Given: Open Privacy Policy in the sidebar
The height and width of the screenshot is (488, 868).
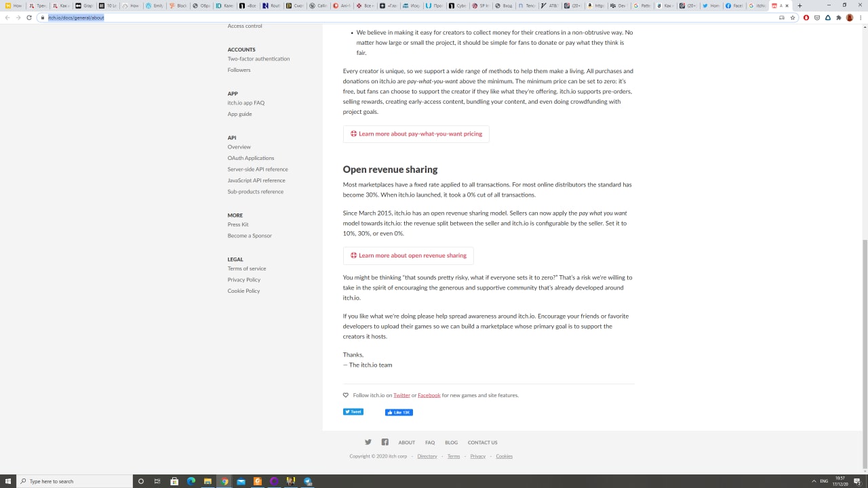Looking at the screenshot, I should click(x=244, y=280).
